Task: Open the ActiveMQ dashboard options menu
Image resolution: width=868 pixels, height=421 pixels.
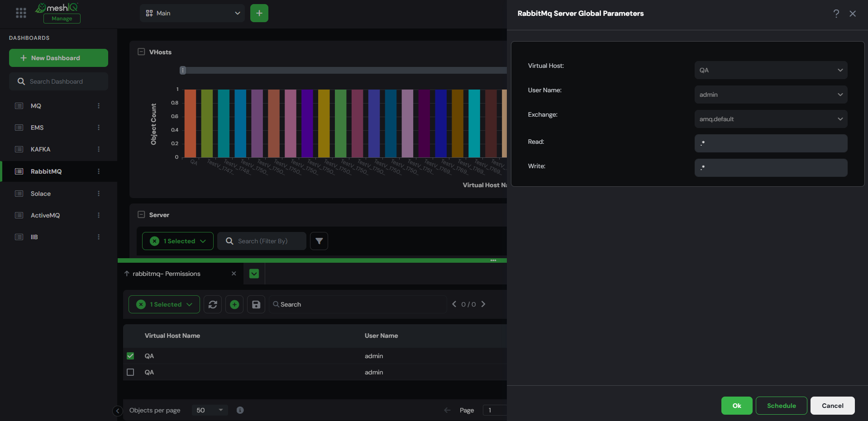Action: tap(99, 215)
